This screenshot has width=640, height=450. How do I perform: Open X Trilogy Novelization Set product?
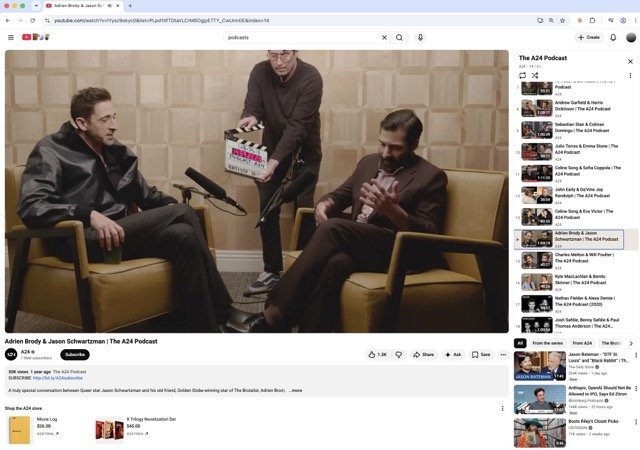(136, 430)
